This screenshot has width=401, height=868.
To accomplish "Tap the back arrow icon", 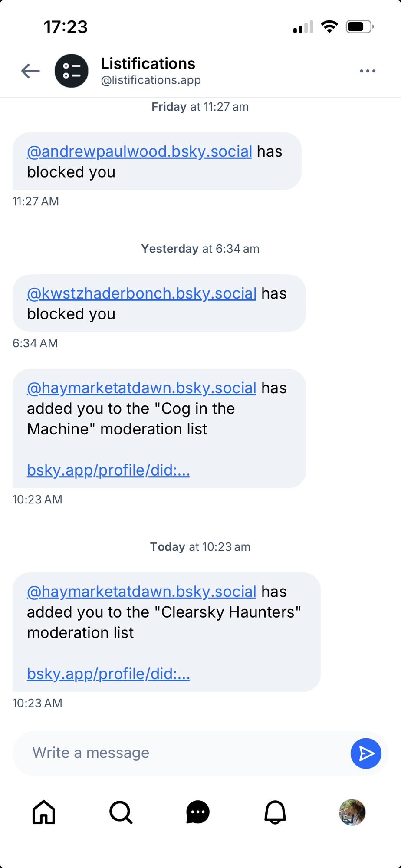I will pos(30,71).
